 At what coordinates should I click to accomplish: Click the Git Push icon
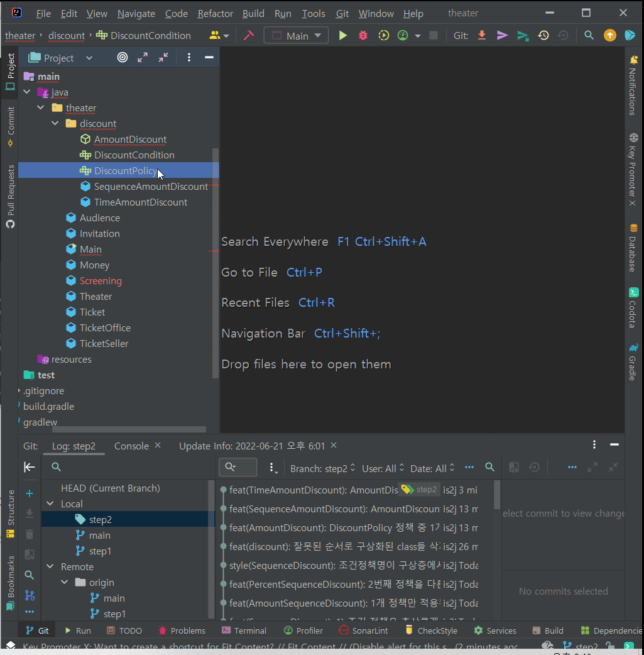(523, 35)
